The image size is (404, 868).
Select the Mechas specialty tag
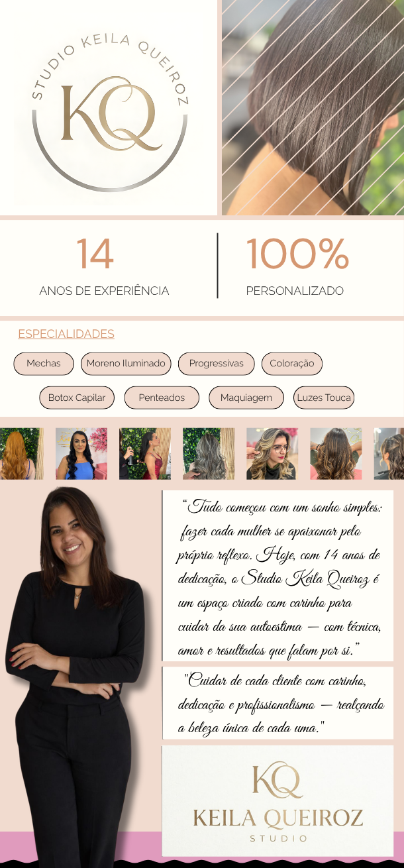[44, 363]
